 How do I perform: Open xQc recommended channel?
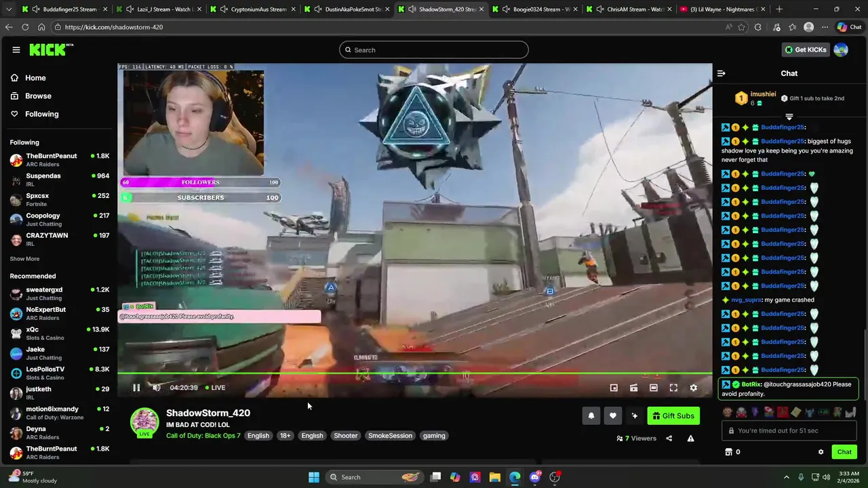coord(60,333)
